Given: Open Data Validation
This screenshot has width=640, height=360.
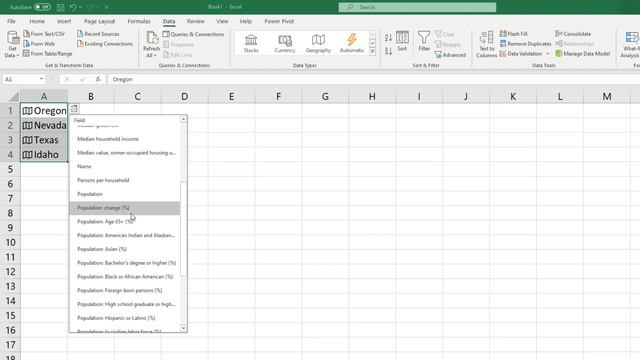Looking at the screenshot, I should click(x=521, y=53).
